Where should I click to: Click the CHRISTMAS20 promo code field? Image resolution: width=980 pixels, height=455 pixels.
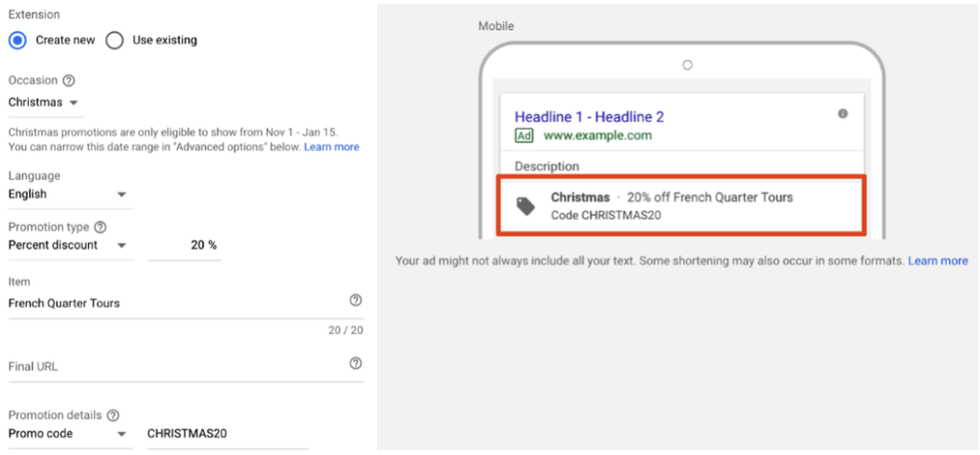point(226,434)
